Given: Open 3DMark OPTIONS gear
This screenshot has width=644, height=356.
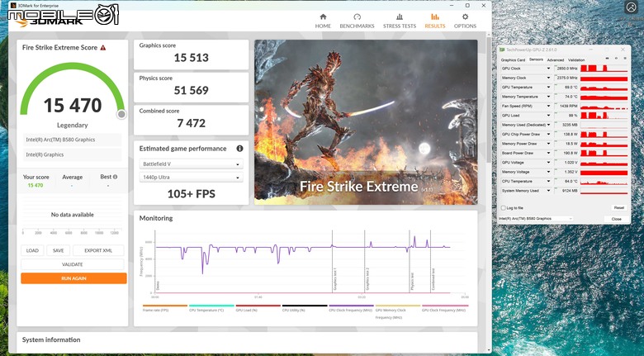Looking at the screenshot, I should 465,21.
